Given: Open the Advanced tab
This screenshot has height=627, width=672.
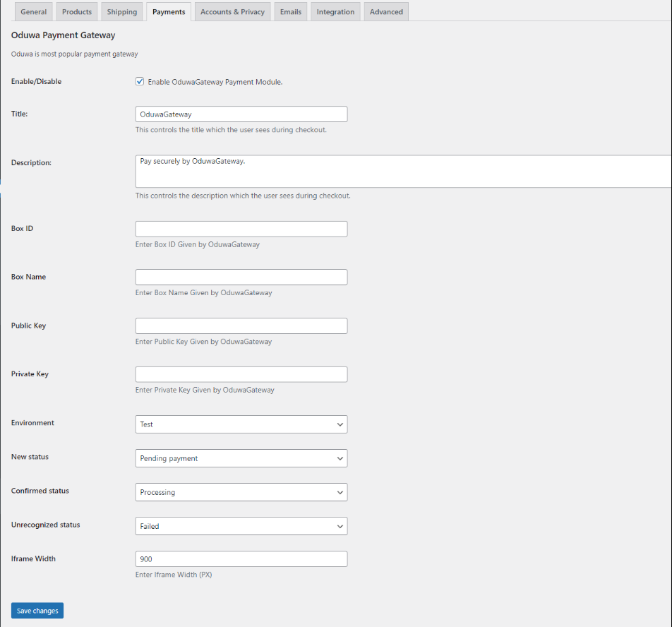Looking at the screenshot, I should pos(386,11).
